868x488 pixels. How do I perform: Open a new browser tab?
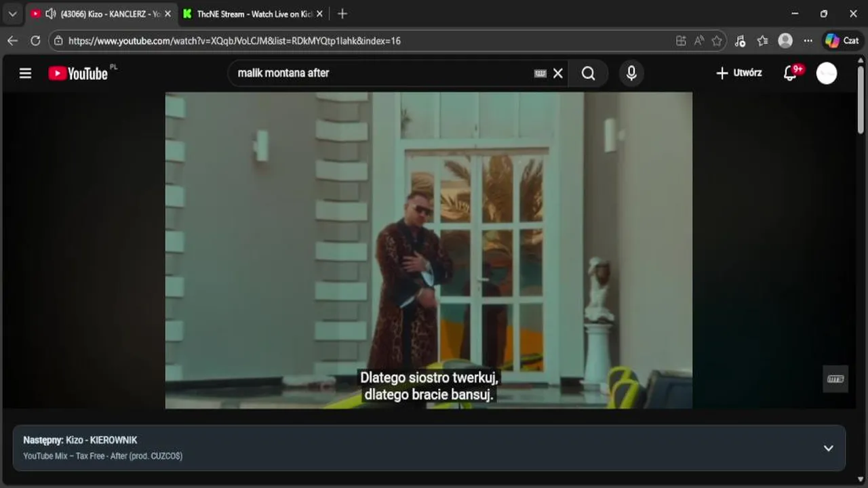pos(342,14)
